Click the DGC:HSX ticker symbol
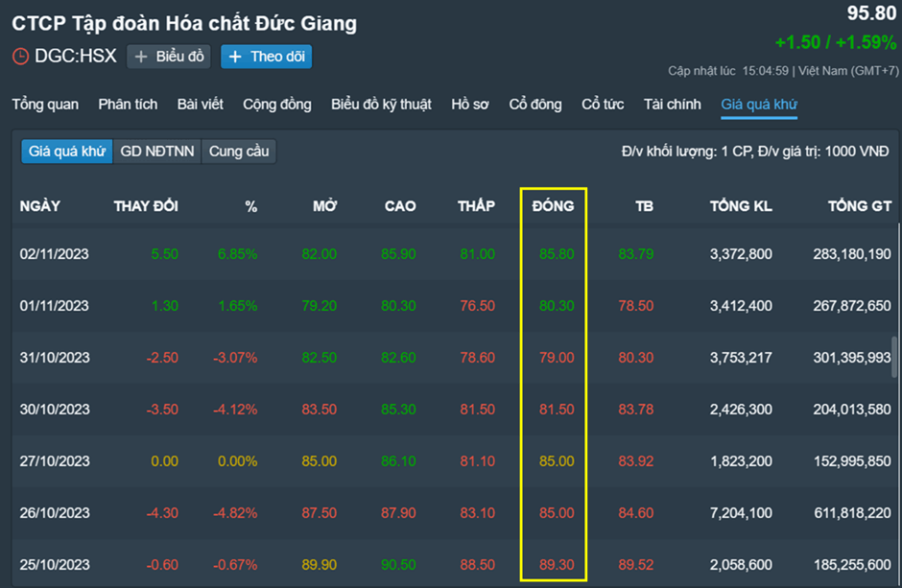The image size is (902, 588). [76, 57]
